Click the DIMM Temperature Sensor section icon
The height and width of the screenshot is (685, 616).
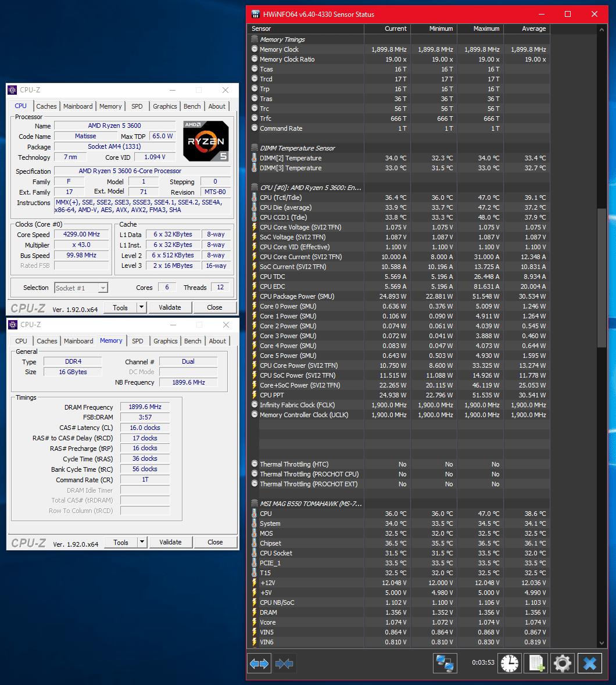255,148
